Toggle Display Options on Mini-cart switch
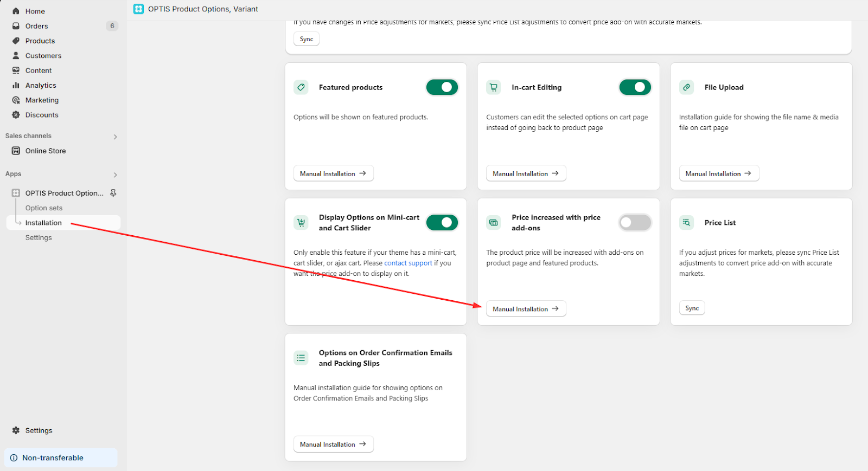Screen dimensions: 868x471 click(x=442, y=222)
